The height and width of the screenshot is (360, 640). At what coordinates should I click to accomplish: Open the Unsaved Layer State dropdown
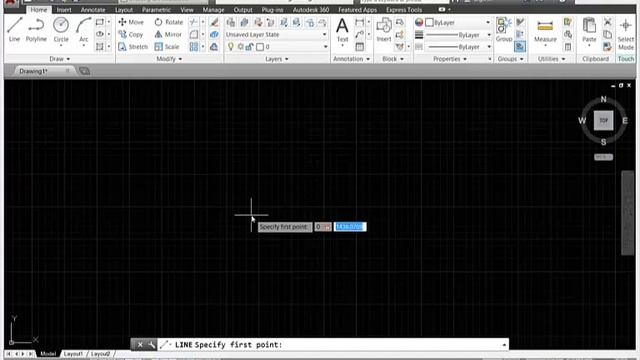[276, 35]
